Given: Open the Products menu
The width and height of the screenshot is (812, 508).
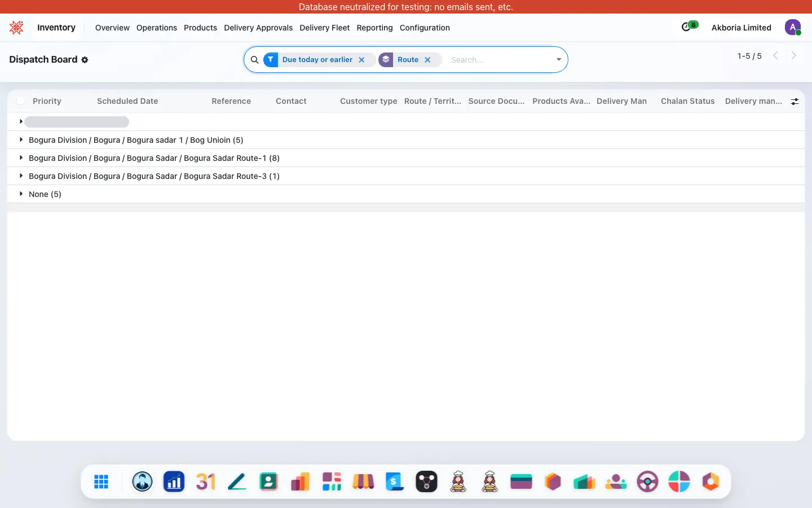Looking at the screenshot, I should coord(200,28).
